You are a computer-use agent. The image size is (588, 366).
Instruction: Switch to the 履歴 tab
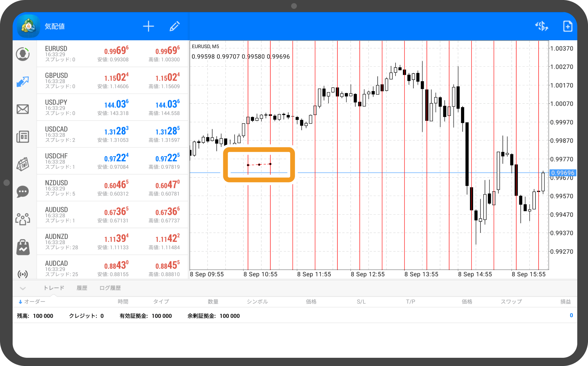(82, 288)
